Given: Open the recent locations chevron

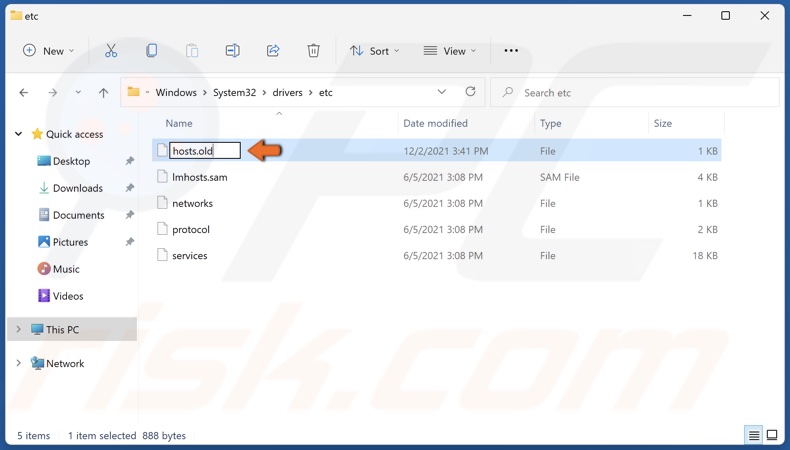Looking at the screenshot, I should coord(78,93).
